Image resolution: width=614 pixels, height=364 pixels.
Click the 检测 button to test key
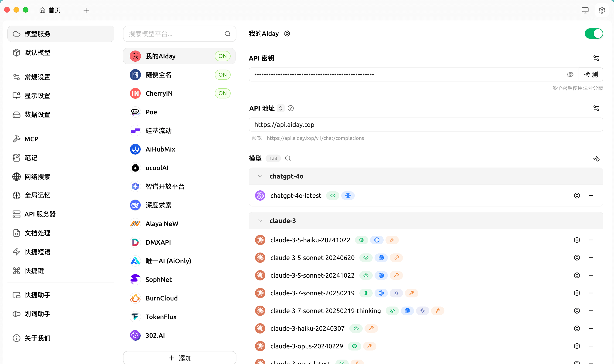coord(591,74)
